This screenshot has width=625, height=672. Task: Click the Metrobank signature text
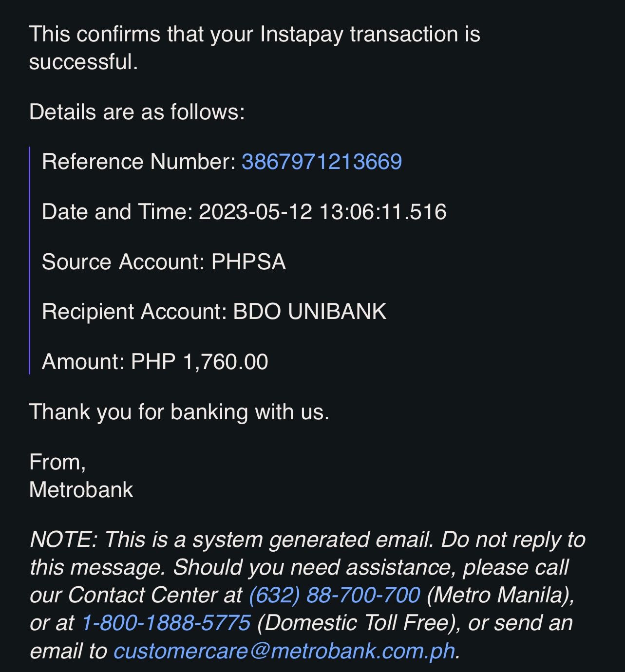coord(81,490)
